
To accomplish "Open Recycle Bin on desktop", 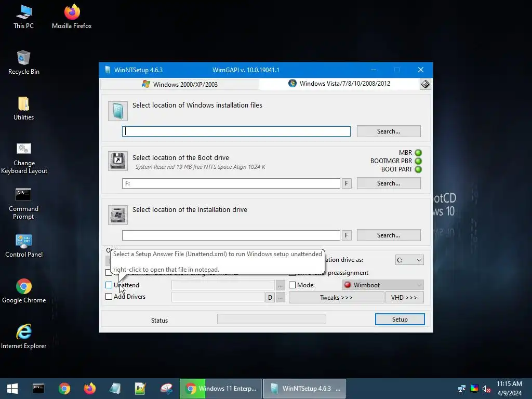I will [x=23, y=63].
